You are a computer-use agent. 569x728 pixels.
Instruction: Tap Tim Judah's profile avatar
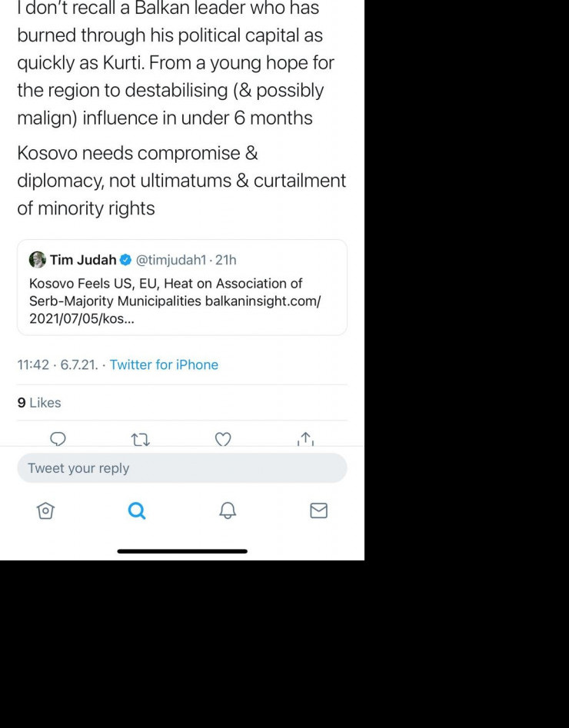click(38, 260)
